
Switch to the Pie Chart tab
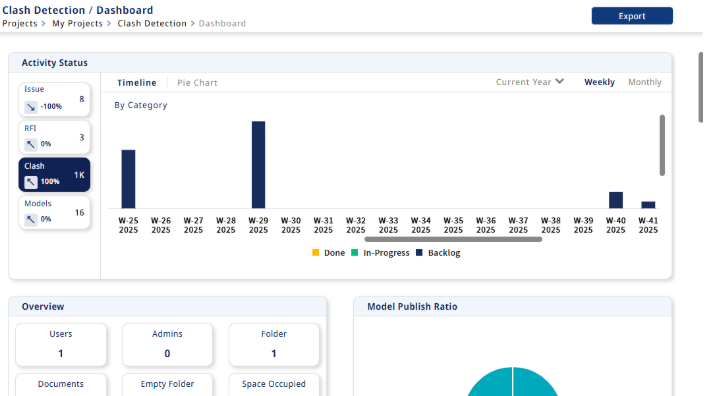[197, 83]
